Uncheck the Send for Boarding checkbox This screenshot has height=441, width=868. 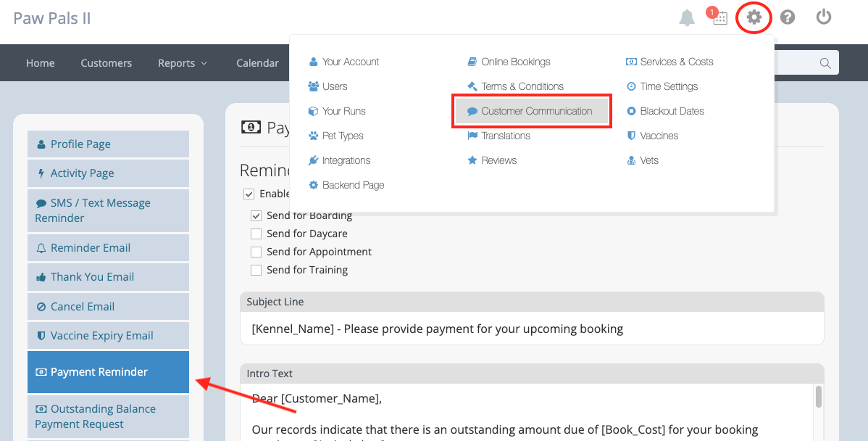(256, 215)
